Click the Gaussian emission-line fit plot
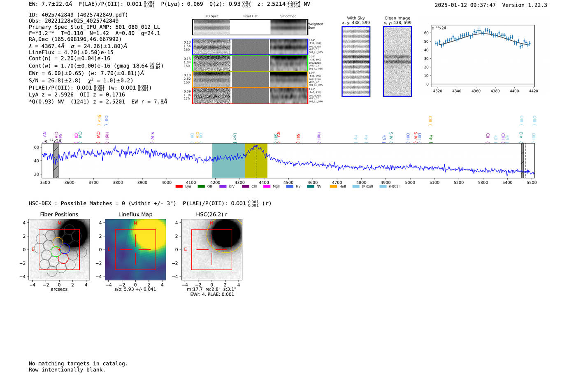 (483, 56)
